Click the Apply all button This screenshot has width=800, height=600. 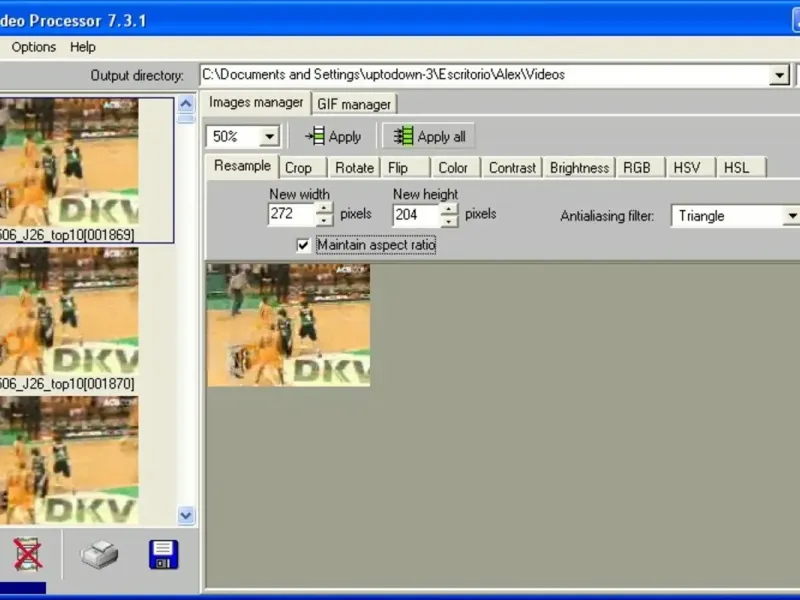click(429, 137)
